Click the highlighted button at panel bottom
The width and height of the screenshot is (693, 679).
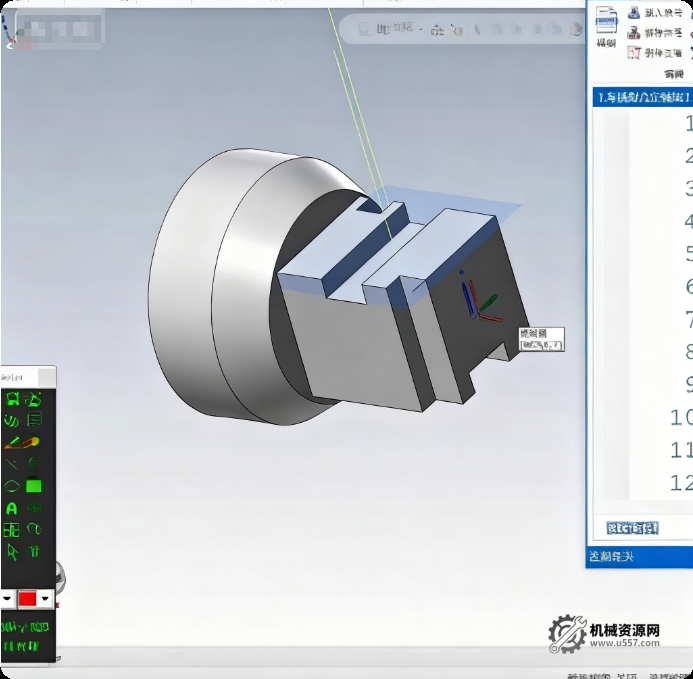[632, 527]
